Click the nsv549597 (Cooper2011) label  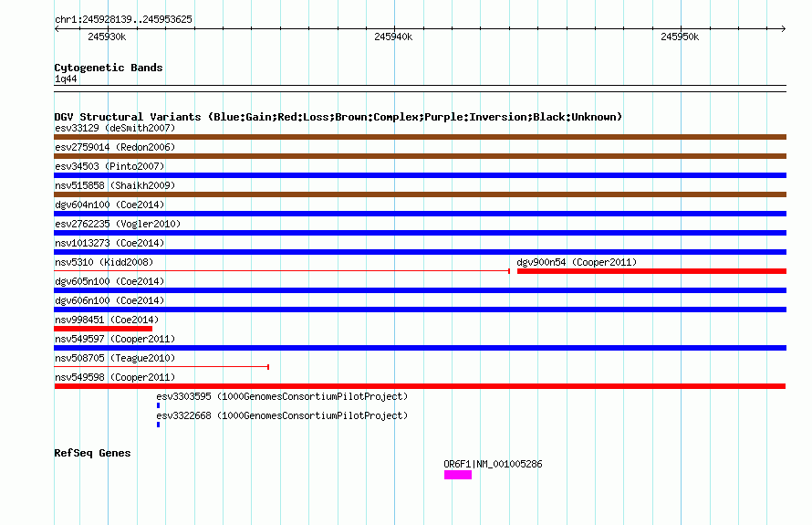pyautogui.click(x=115, y=339)
